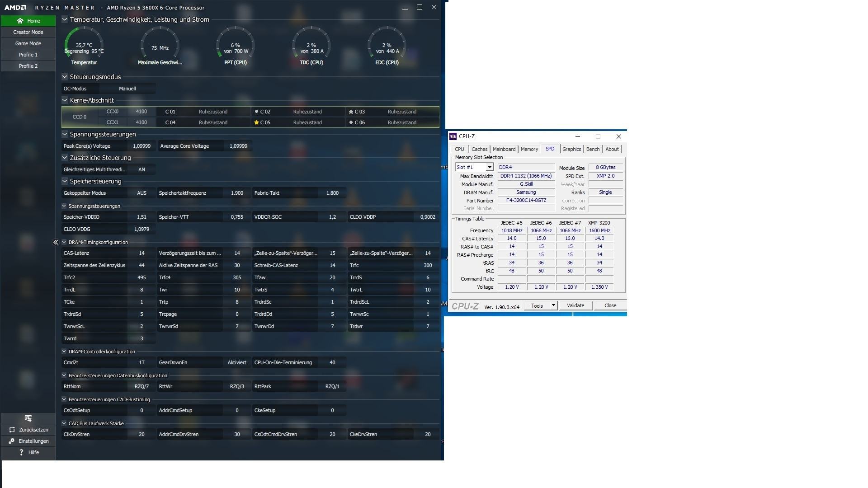
Task: Collapse the Speichersteuerung section
Action: tap(65, 181)
